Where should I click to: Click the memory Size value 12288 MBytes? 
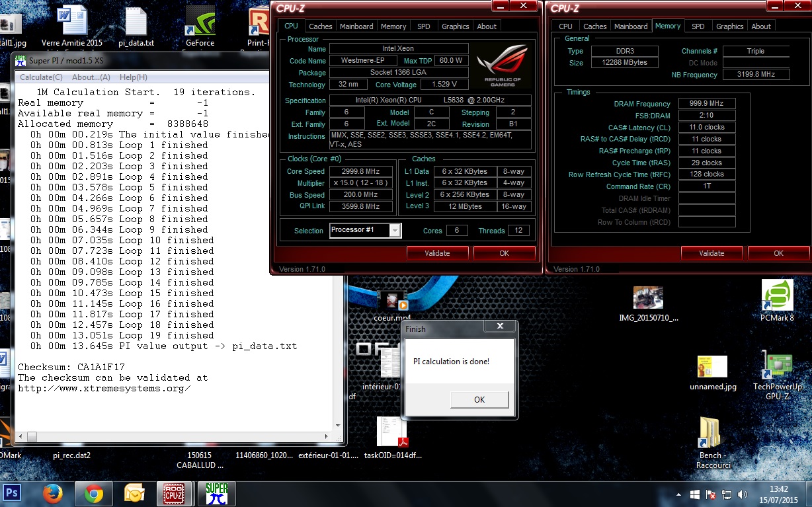[x=624, y=63]
